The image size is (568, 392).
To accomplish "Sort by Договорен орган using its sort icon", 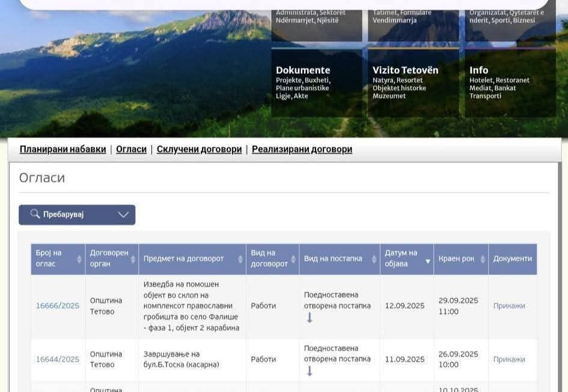I will coord(133,259).
